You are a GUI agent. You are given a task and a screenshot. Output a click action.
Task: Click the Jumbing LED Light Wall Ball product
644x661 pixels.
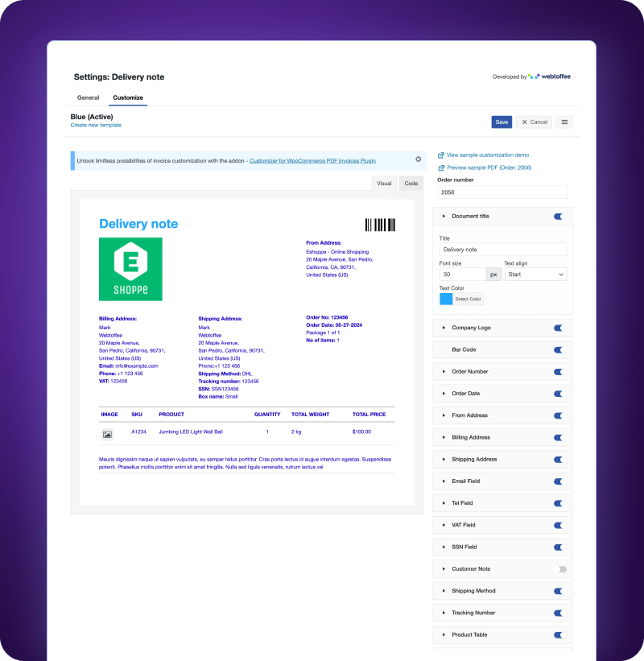191,432
